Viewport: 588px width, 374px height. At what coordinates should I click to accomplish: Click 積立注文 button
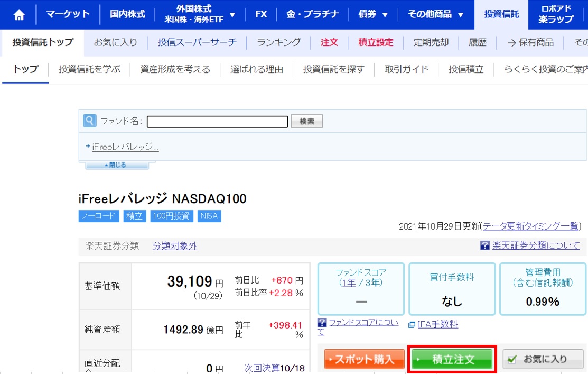coord(452,359)
